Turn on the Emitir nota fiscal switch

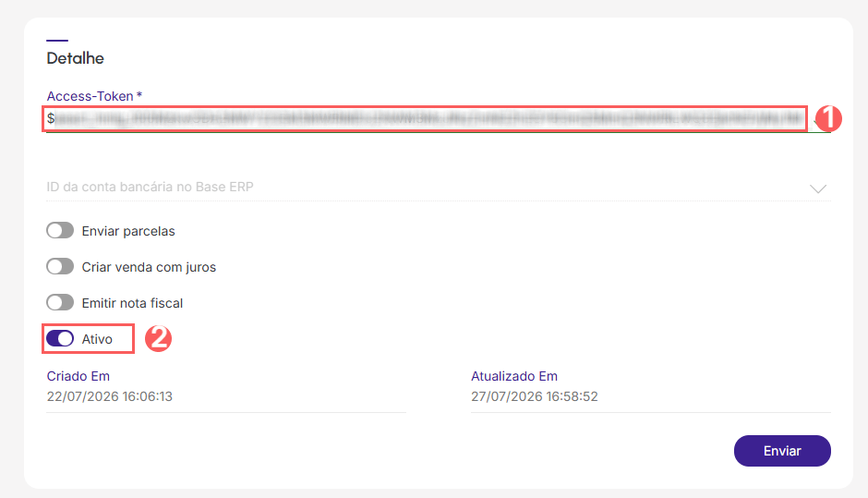tap(60, 302)
